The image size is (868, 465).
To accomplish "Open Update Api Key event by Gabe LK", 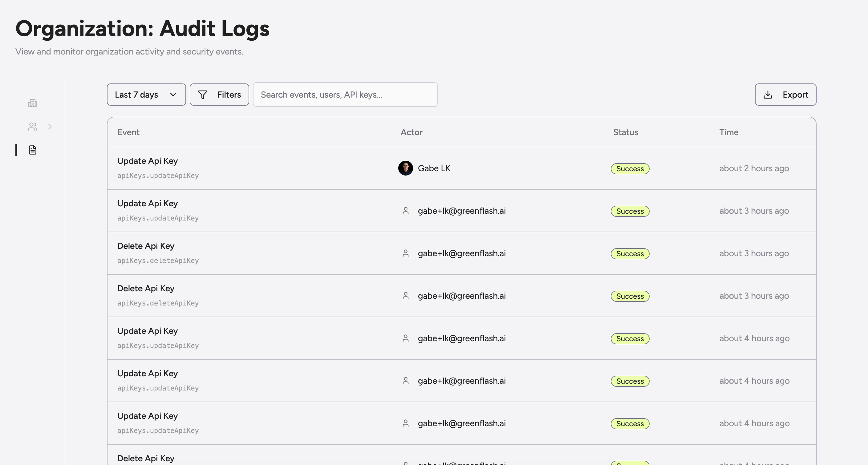I will [148, 161].
